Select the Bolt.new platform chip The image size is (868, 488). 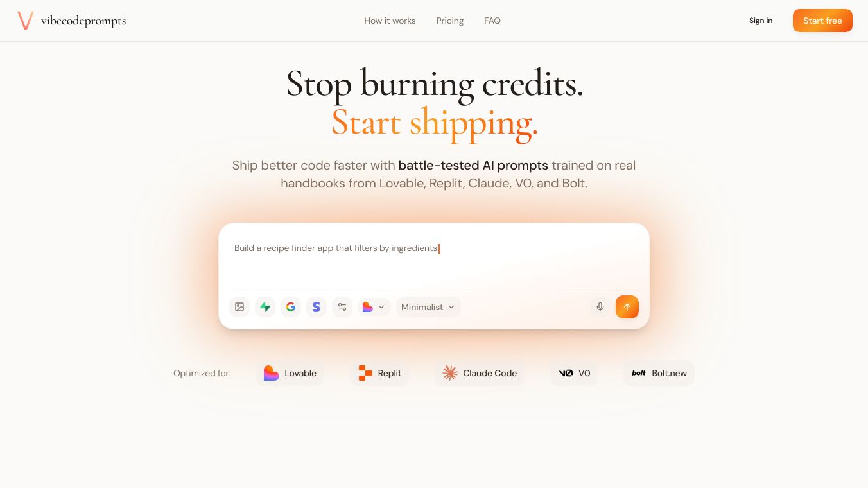click(659, 373)
